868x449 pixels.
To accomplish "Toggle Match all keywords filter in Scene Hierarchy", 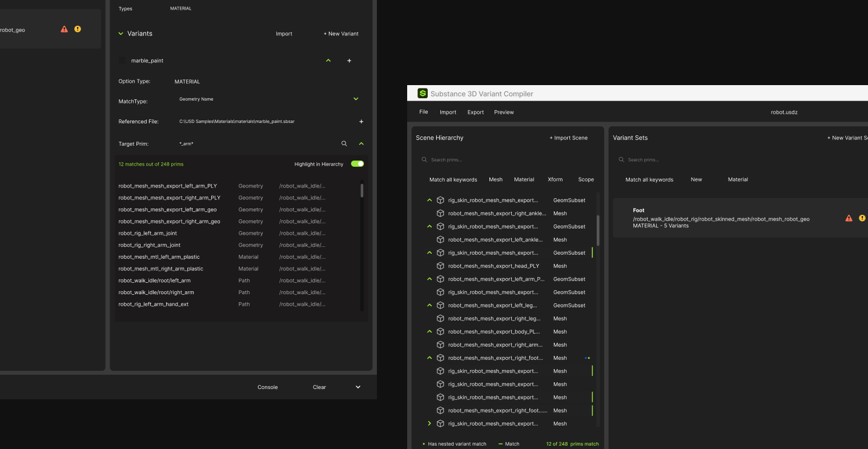I will coord(453,179).
